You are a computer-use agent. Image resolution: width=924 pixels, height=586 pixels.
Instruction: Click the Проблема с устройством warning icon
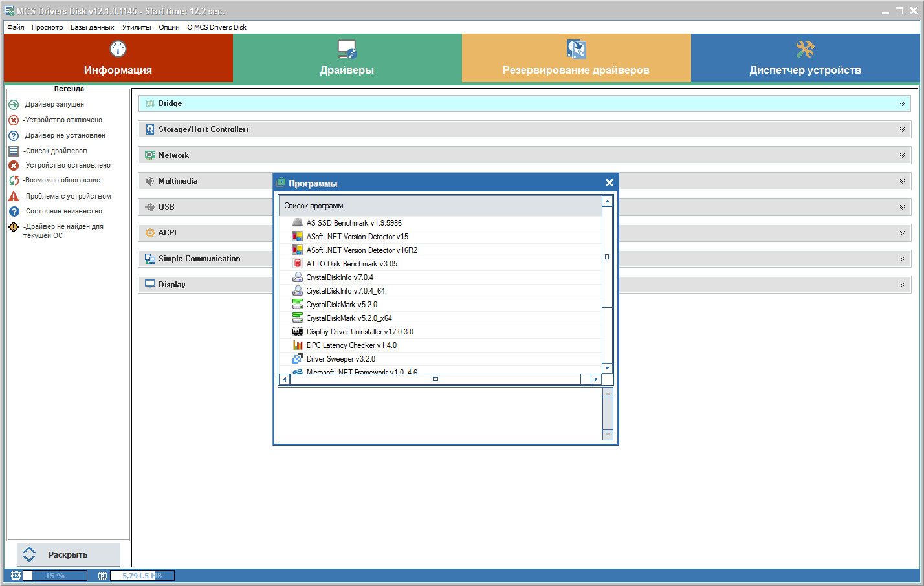coord(14,196)
